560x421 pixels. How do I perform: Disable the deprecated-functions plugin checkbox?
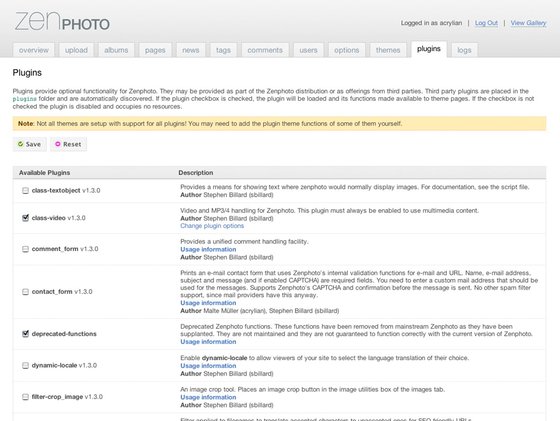(x=25, y=334)
